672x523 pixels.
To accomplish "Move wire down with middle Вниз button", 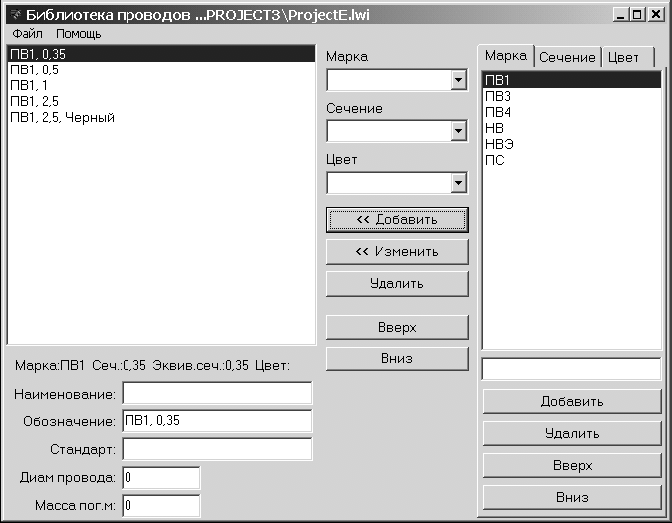I will click(397, 358).
